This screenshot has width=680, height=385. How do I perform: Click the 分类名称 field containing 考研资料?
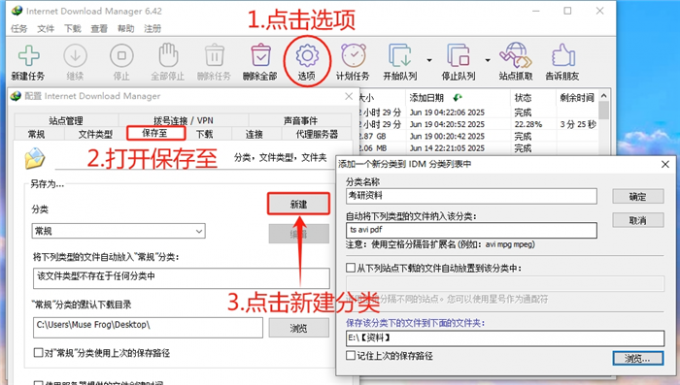pos(471,196)
